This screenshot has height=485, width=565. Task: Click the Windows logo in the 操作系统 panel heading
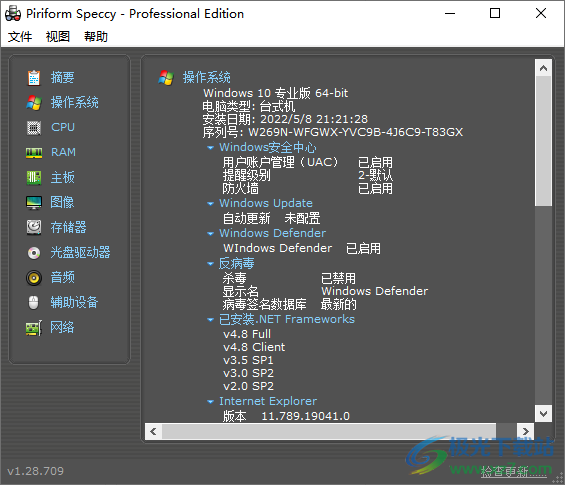click(166, 77)
